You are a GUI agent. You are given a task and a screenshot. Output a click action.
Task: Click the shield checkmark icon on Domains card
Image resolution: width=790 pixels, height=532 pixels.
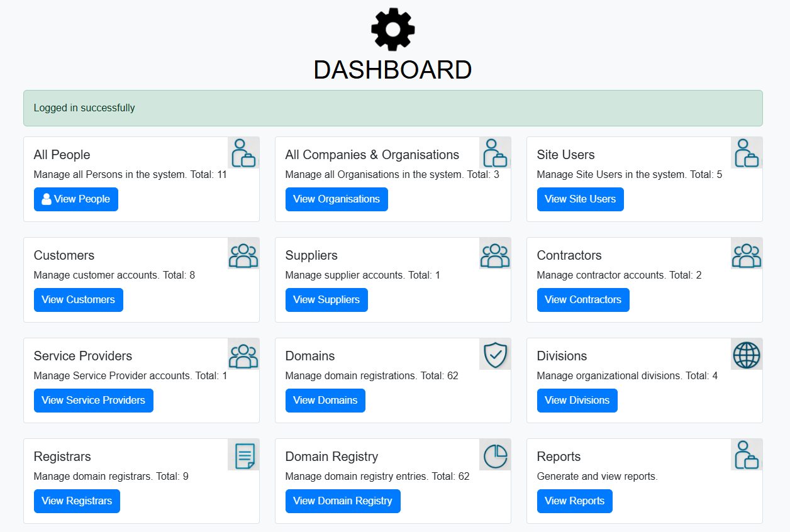click(x=495, y=354)
